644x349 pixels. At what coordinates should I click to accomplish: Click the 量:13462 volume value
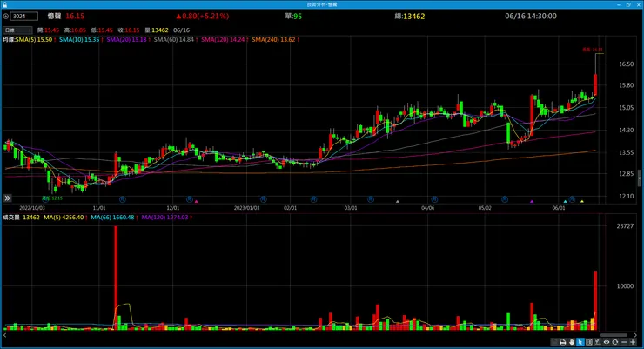157,30
